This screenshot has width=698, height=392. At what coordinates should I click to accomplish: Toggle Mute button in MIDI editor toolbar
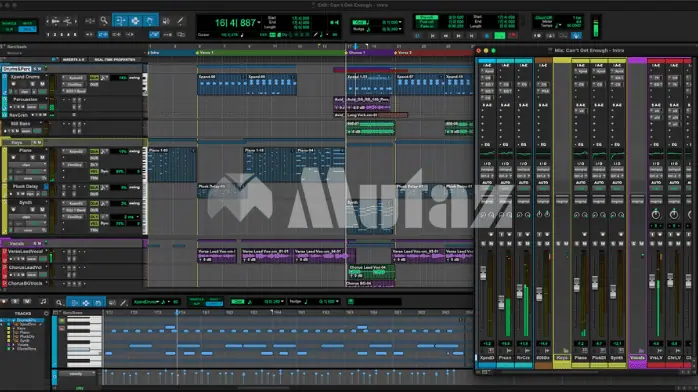pos(27,302)
